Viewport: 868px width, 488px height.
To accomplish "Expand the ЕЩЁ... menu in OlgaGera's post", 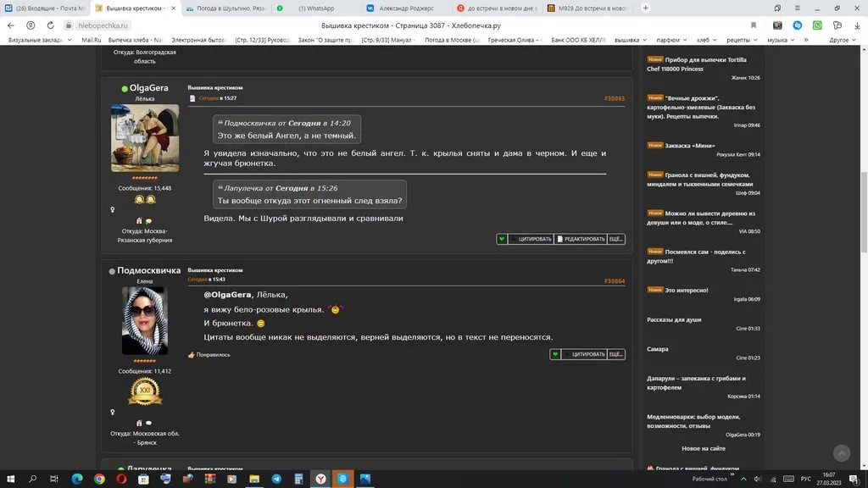I will [616, 239].
